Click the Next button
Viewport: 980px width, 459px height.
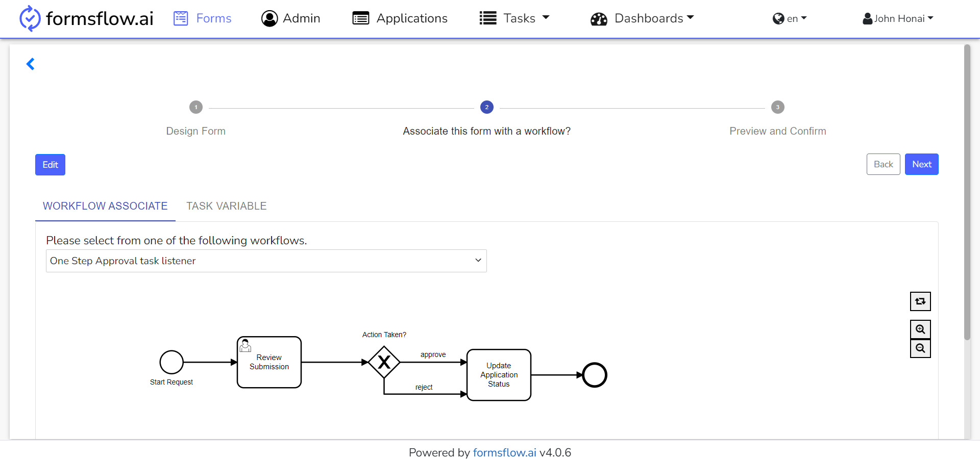(922, 164)
